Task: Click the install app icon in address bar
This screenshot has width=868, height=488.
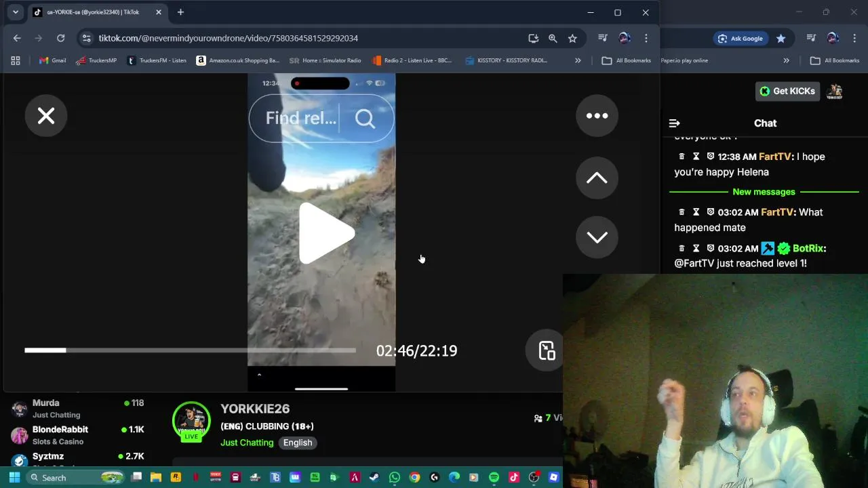Action: coord(533,39)
